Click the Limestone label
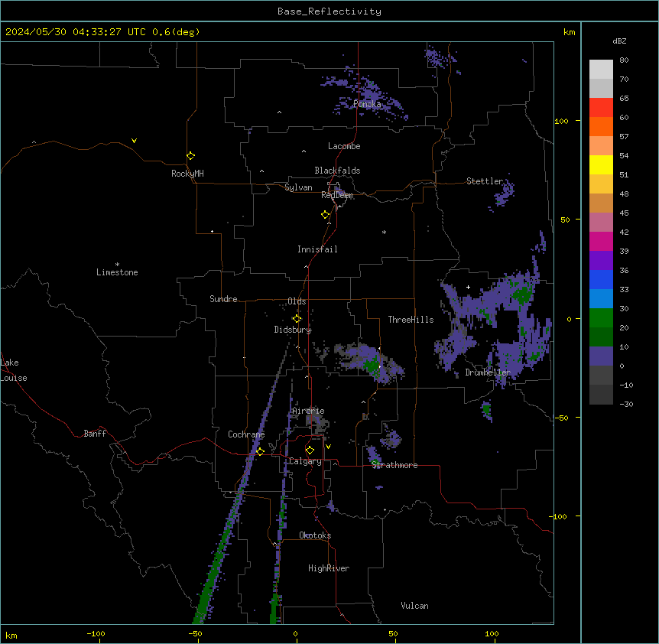659x644 pixels. [x=117, y=272]
